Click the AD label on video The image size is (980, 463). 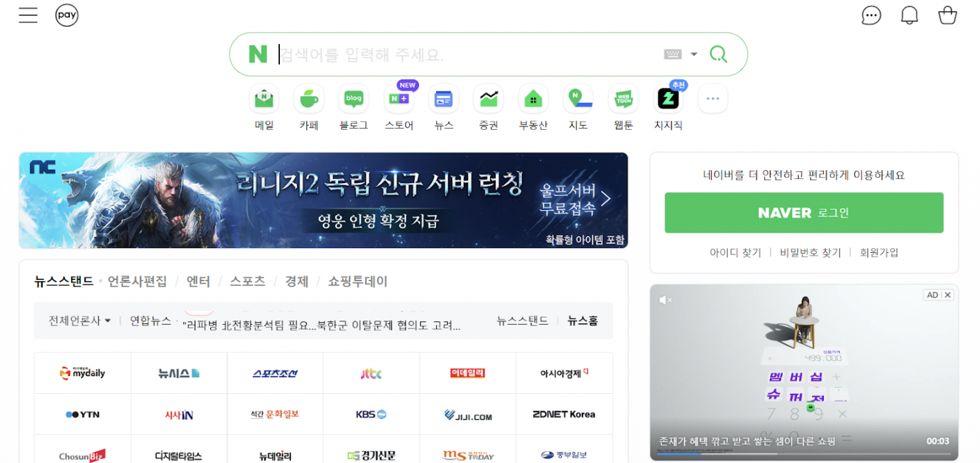point(932,295)
